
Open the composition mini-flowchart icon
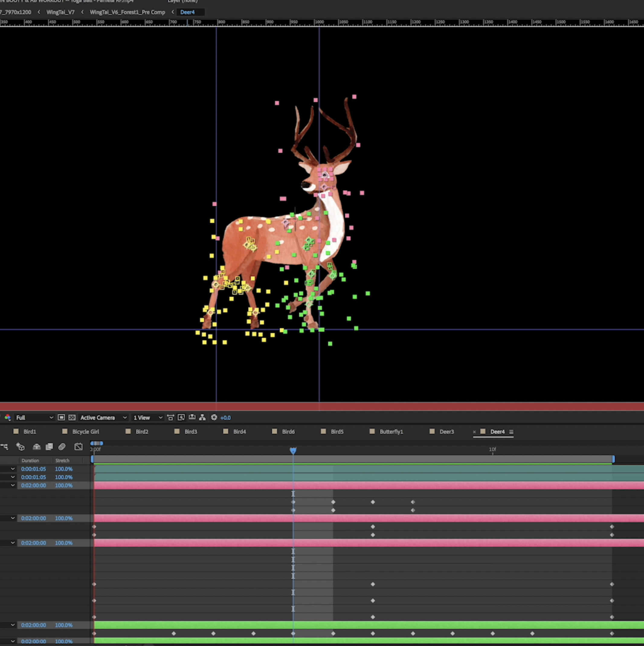(x=4, y=447)
